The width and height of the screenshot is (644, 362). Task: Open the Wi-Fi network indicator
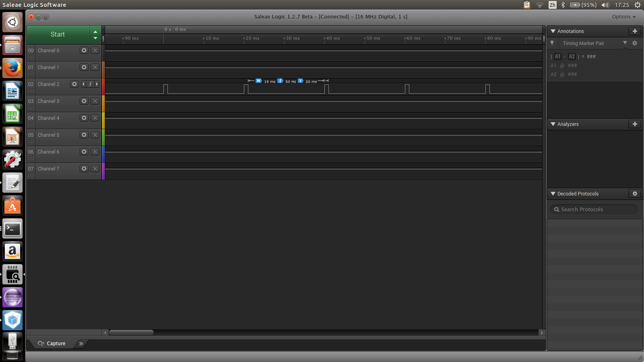540,5
